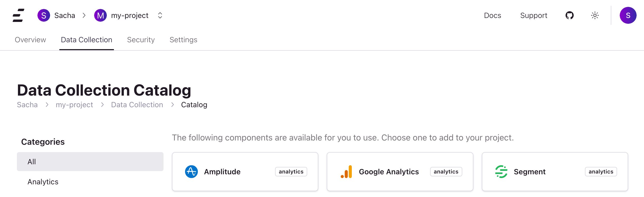Screen dimensions: 644x197
Task: Open the user profile avatar at top right
Action: (628, 15)
